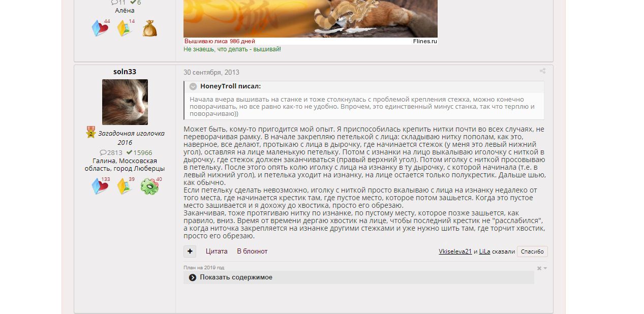
Task: Click the В блокнот option
Action: pyautogui.click(x=252, y=251)
